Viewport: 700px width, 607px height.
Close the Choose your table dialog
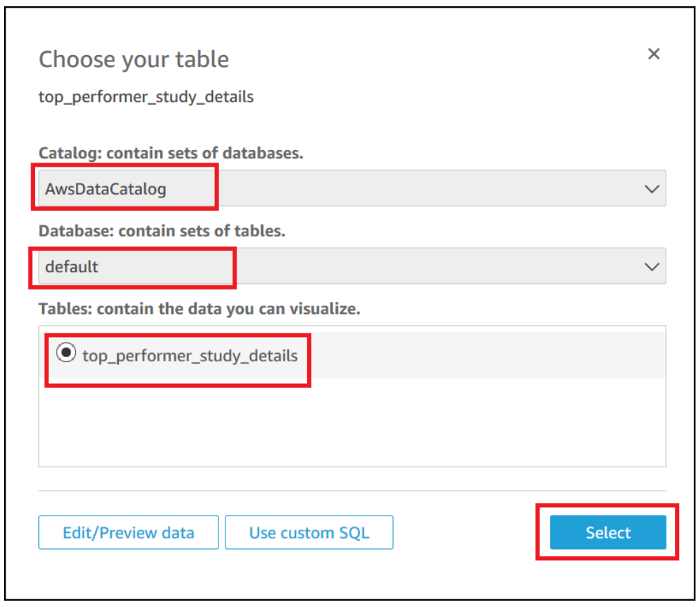point(653,54)
